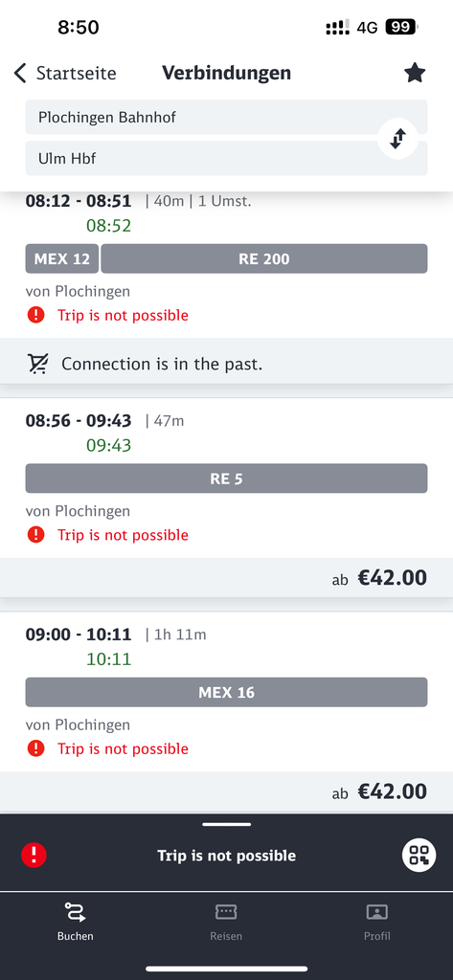The width and height of the screenshot is (453, 980).
Task: Open the MEX 16 train segment bar
Action: pyautogui.click(x=226, y=693)
